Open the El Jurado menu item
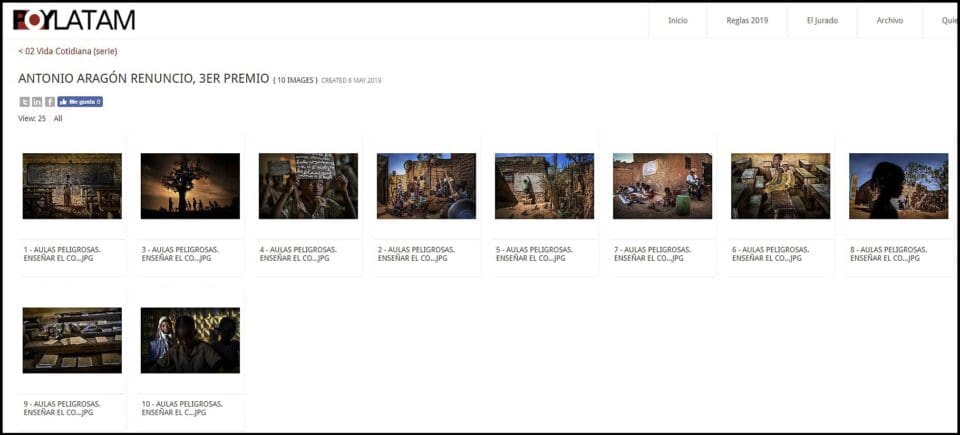The height and width of the screenshot is (435, 960). (822, 20)
